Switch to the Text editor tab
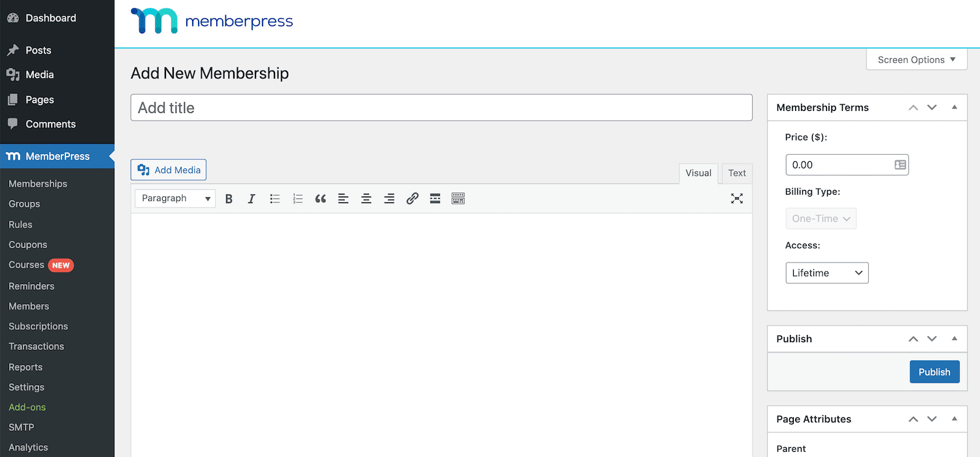This screenshot has width=980, height=457. 737,173
